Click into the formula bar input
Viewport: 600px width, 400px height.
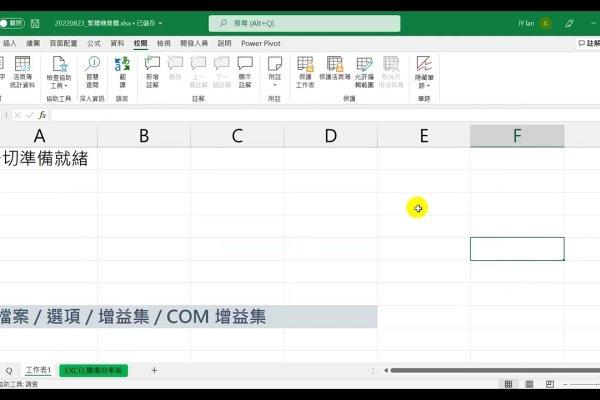(325, 115)
